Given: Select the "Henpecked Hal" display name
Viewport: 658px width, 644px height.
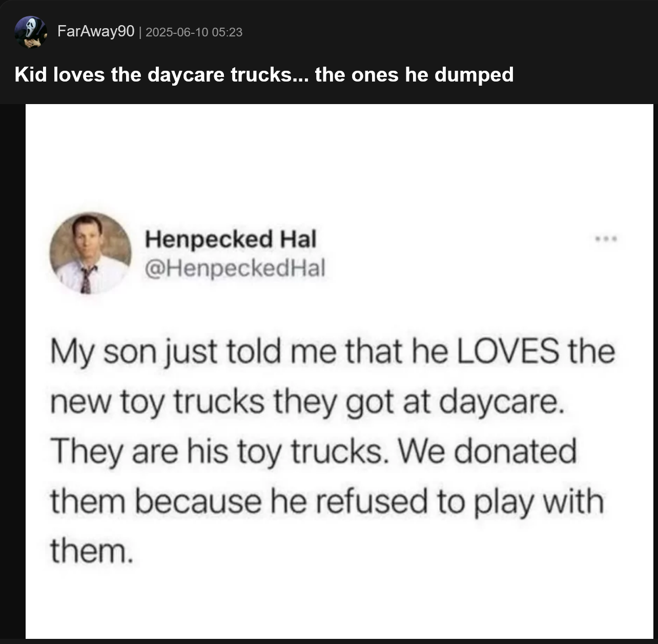Looking at the screenshot, I should (x=231, y=239).
